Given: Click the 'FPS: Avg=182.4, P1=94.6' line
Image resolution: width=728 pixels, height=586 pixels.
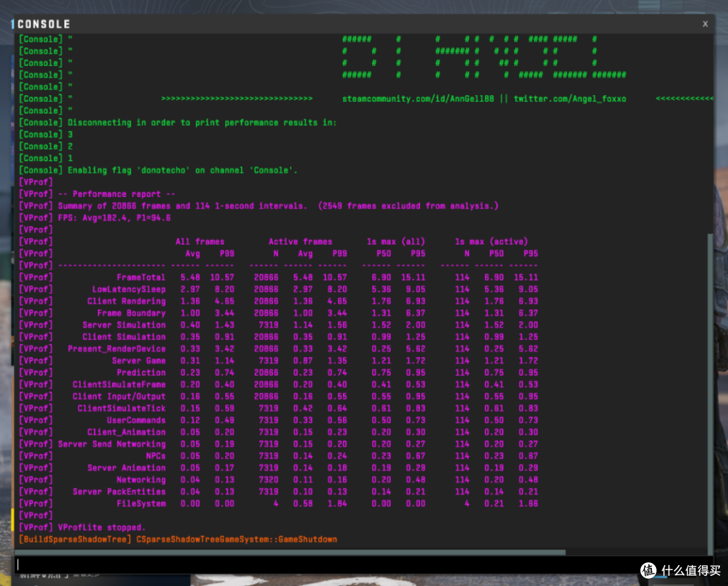Looking at the screenshot, I should [95, 218].
